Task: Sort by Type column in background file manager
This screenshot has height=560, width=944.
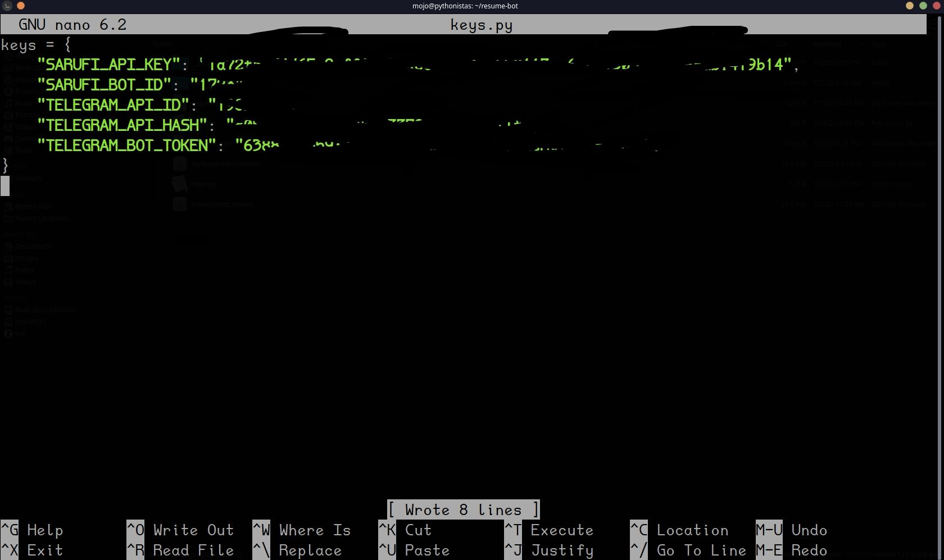Action: (879, 44)
